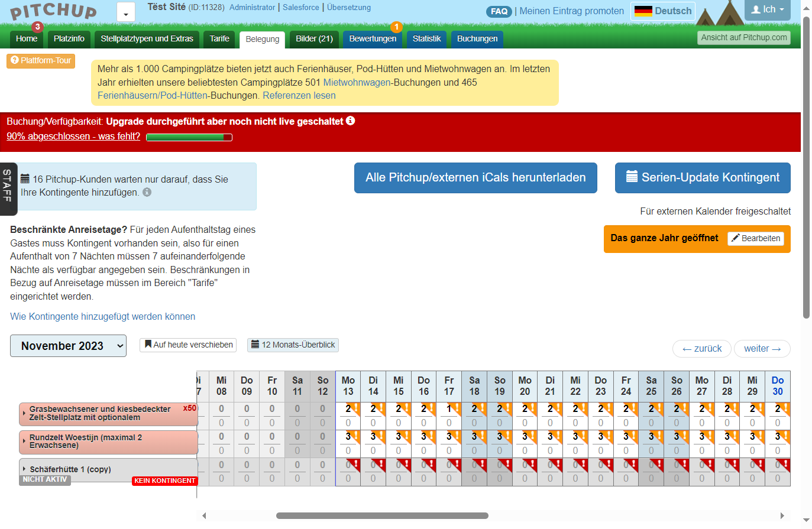Viewport: 812px width, 529px height.
Task: Expand the Grasbewachsener Zelt-Stellplatz row
Action: 24,413
